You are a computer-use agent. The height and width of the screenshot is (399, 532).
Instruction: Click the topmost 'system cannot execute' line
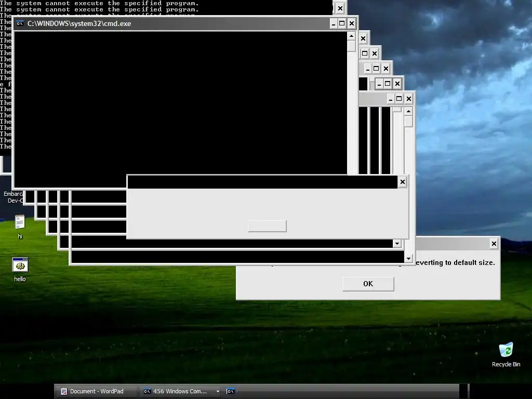(99, 3)
